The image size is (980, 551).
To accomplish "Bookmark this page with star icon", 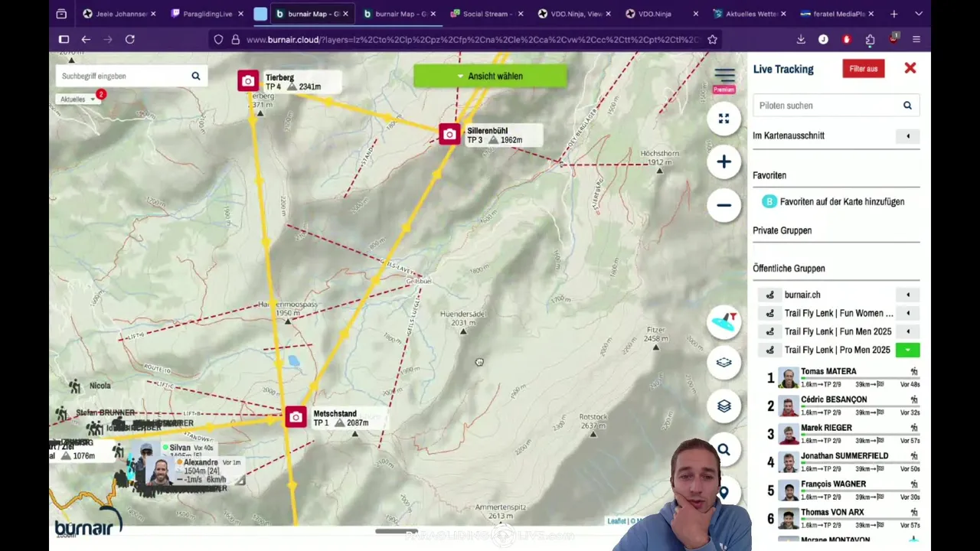I will [713, 39].
